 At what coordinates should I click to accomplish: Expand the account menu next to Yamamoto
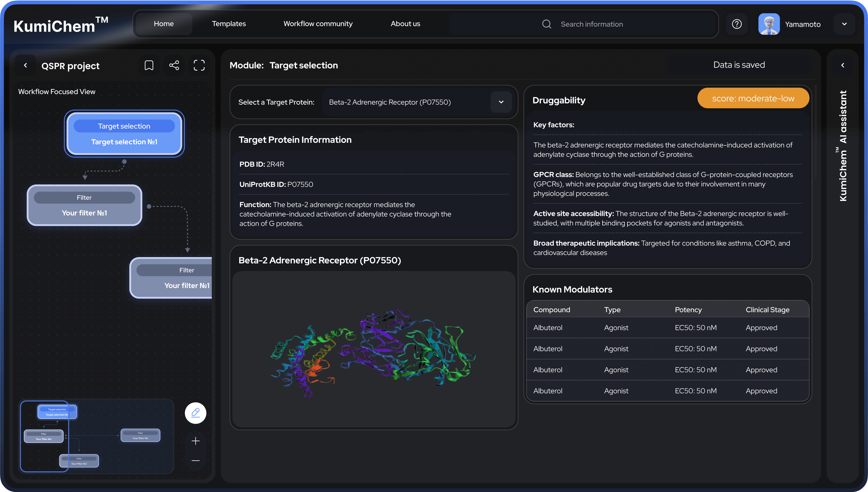click(x=844, y=24)
